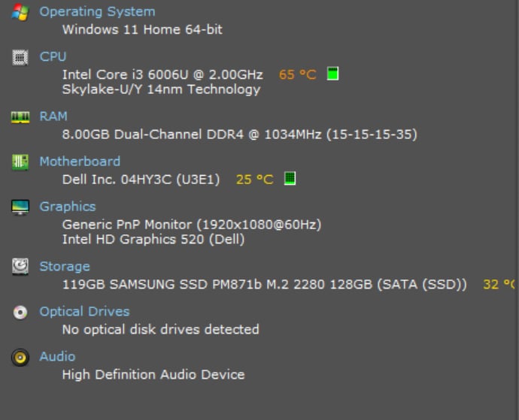Click the Graphics monitor icon
This screenshot has height=420, width=519.
[20, 207]
